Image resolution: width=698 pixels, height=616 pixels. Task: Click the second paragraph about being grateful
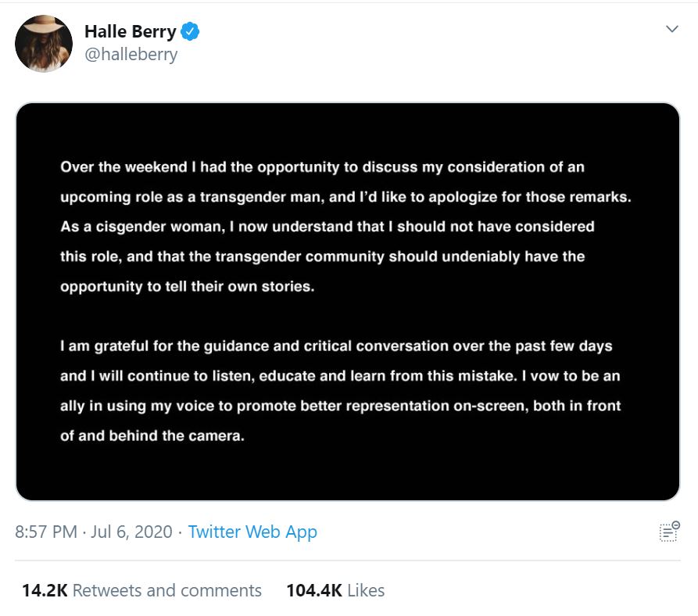pos(340,391)
